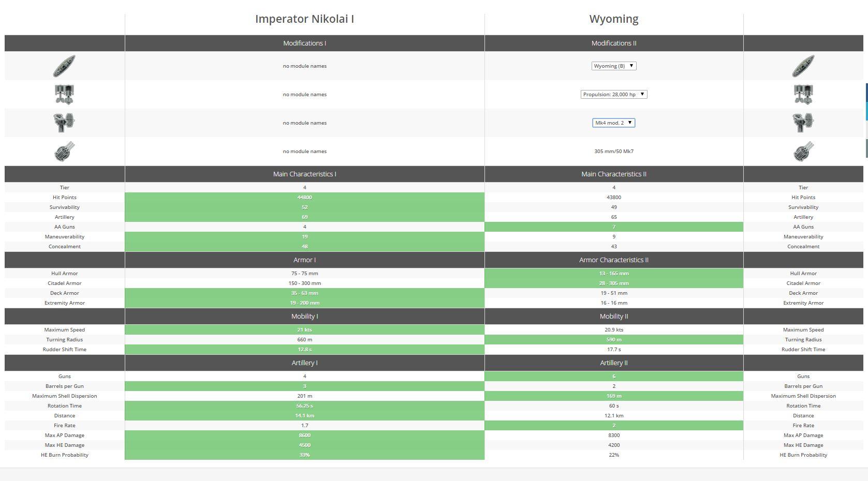Click the 20.9 kts maximum speed cell
Viewport: 868px width, 481px height.
coord(614,329)
